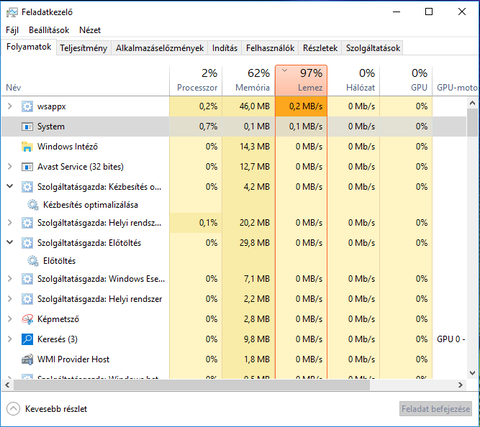Click the horizontal scrollbar right arrow
The image size is (480, 427).
click(x=460, y=385)
